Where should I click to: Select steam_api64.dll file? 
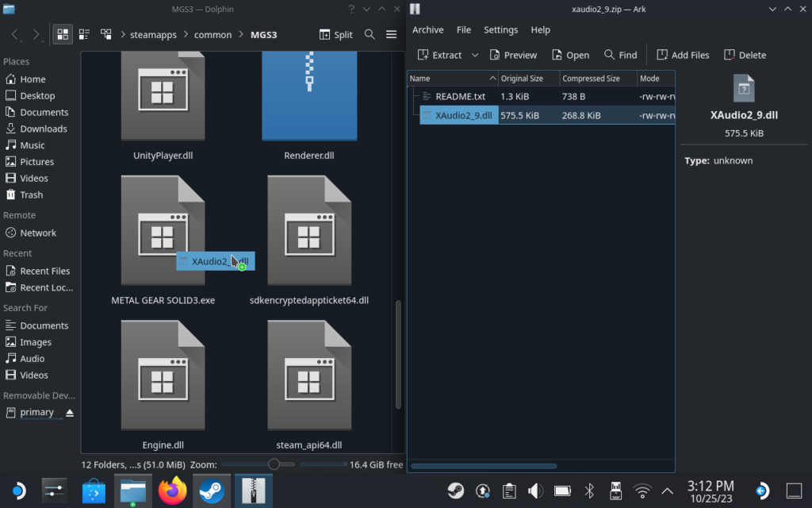point(309,385)
